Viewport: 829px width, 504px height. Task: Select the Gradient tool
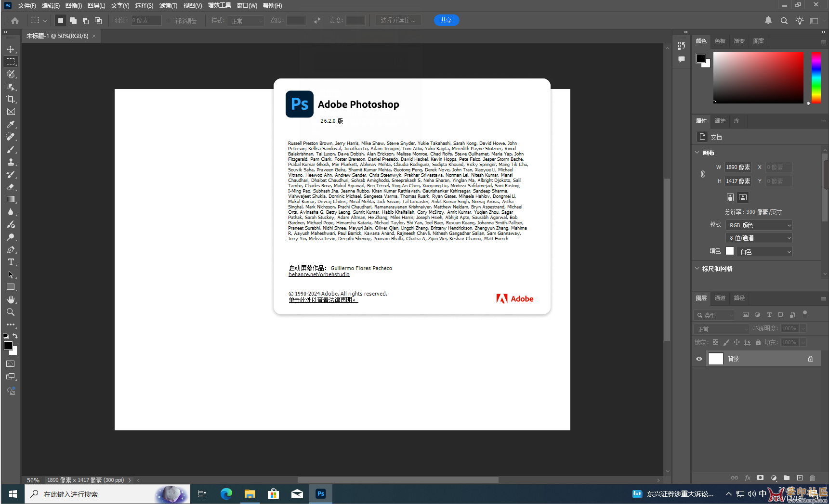tap(11, 199)
